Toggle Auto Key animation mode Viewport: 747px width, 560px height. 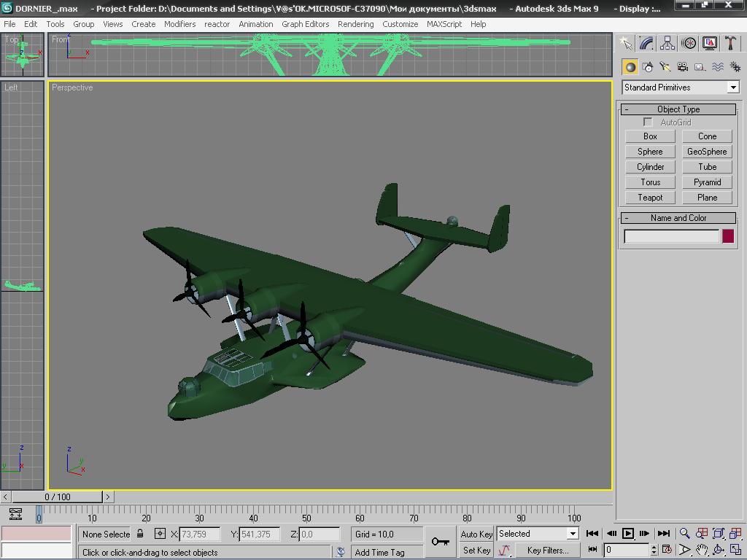[476, 534]
